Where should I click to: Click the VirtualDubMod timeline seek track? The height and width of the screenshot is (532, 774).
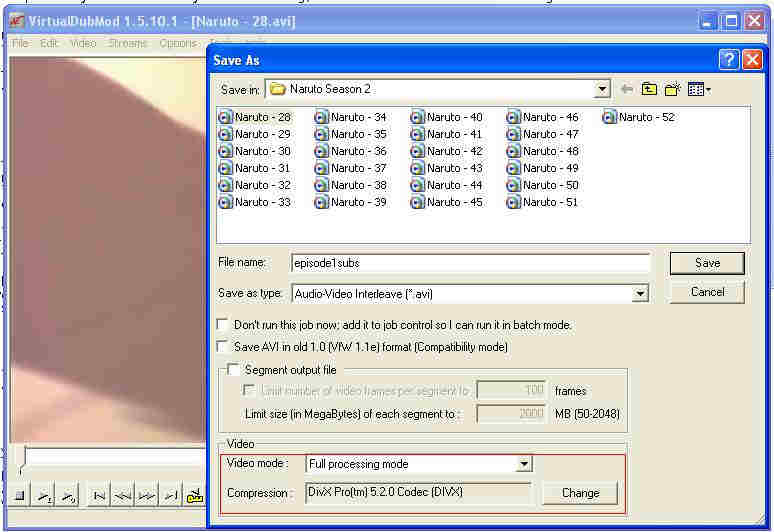115,457
